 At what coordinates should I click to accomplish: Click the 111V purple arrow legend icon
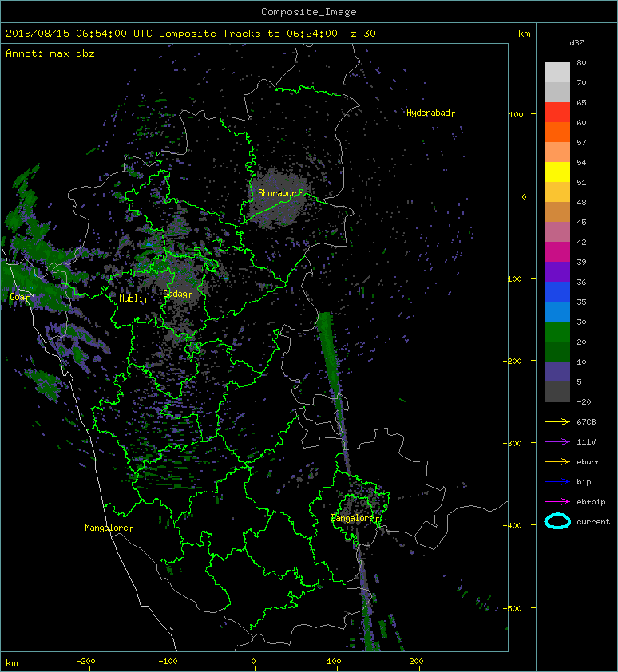(557, 442)
